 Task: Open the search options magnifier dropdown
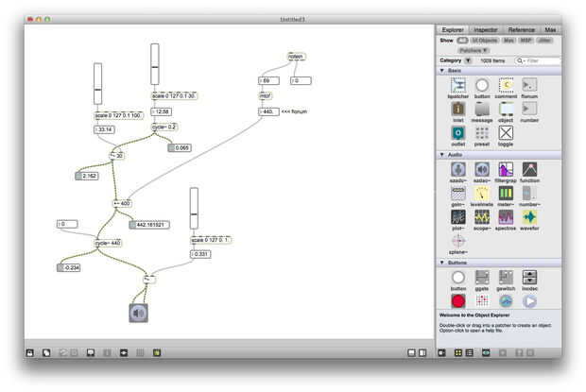tap(521, 60)
